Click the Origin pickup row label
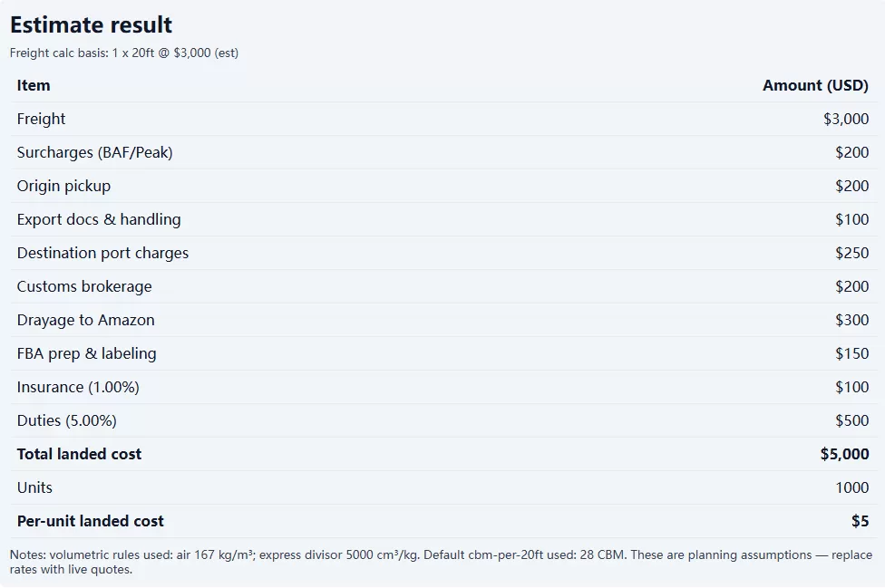 point(63,186)
